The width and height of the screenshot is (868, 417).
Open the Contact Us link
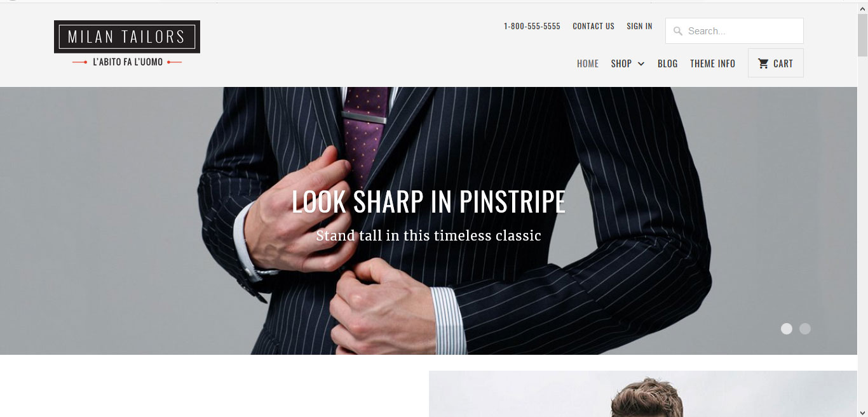[593, 26]
